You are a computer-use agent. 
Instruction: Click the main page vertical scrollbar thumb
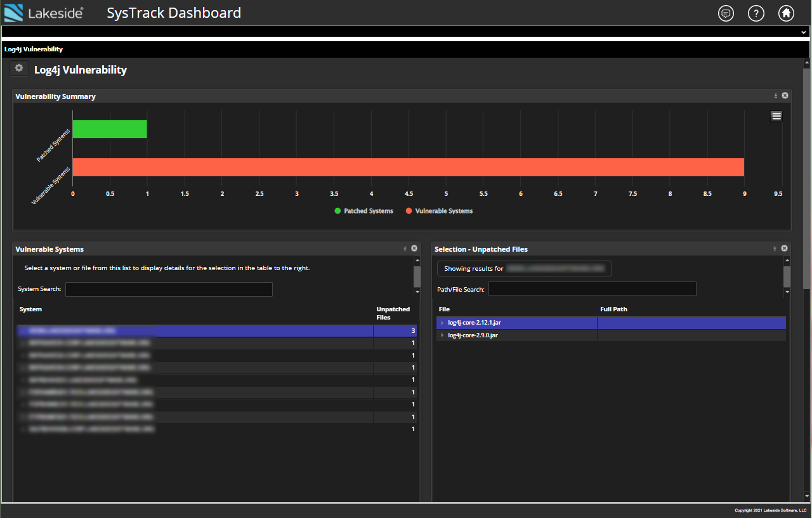[807, 178]
